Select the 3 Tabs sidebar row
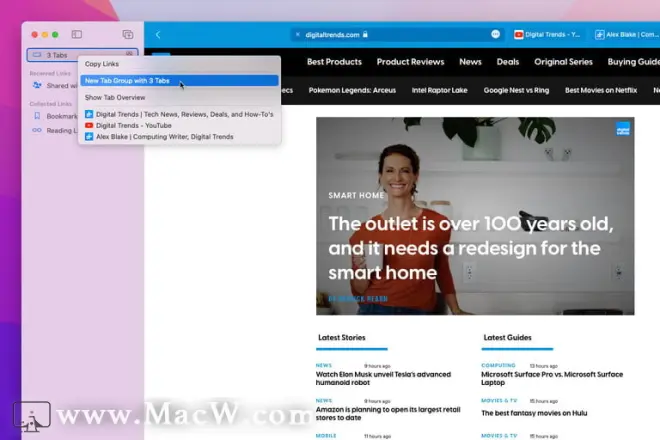660x440 pixels. coord(82,55)
